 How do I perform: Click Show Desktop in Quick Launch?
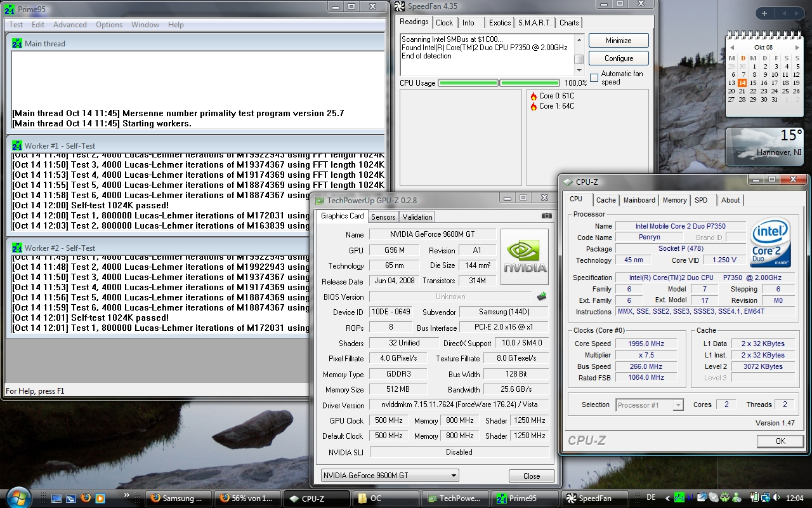tap(57, 498)
